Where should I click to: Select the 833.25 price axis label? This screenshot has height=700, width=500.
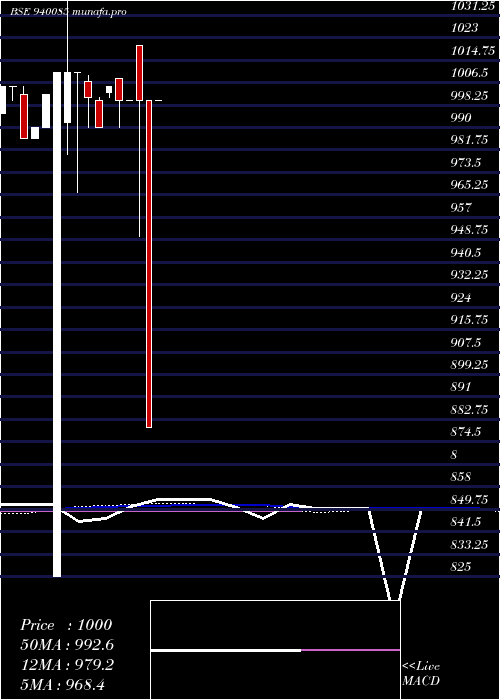469,545
